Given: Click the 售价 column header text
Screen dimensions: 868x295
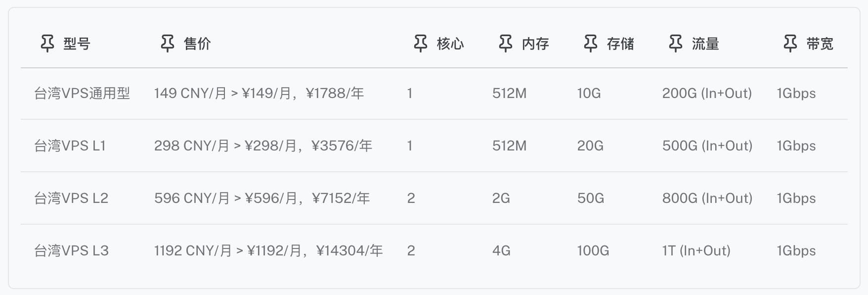Looking at the screenshot, I should (197, 44).
